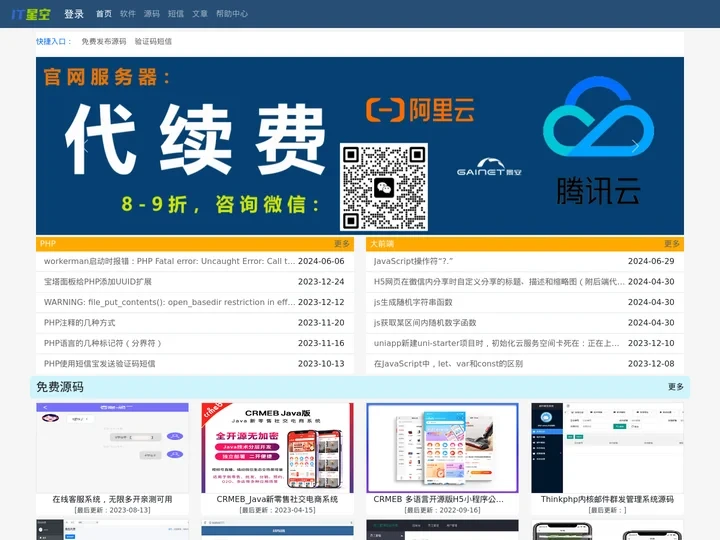
Task: Open the 登录 login link
Action: click(x=73, y=14)
